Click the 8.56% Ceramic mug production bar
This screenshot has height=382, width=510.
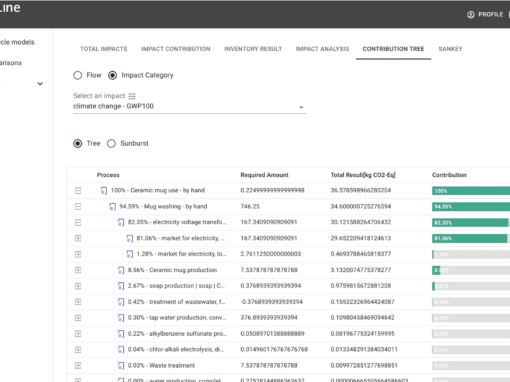coord(471,270)
